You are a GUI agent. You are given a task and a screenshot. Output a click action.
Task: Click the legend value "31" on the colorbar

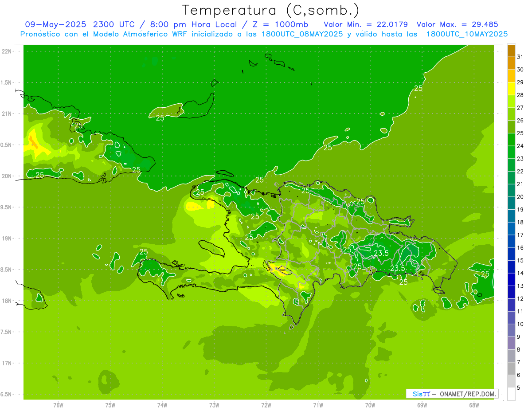[x=520, y=57]
